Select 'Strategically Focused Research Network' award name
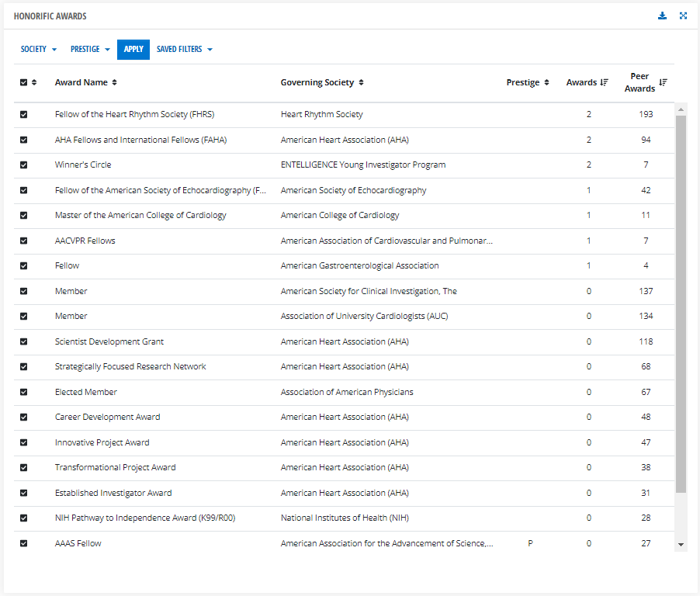Image resolution: width=700 pixels, height=596 pixels. pyautogui.click(x=130, y=366)
